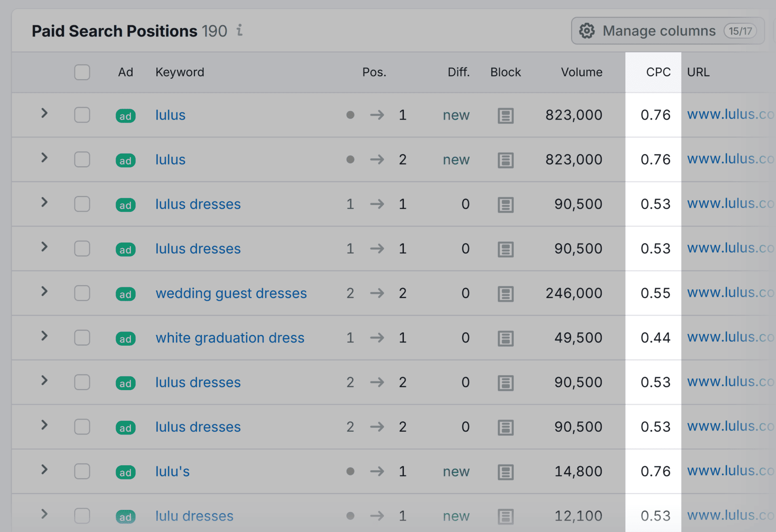Expand the wedding guest dresses row
The height and width of the screenshot is (532, 776).
coord(44,291)
